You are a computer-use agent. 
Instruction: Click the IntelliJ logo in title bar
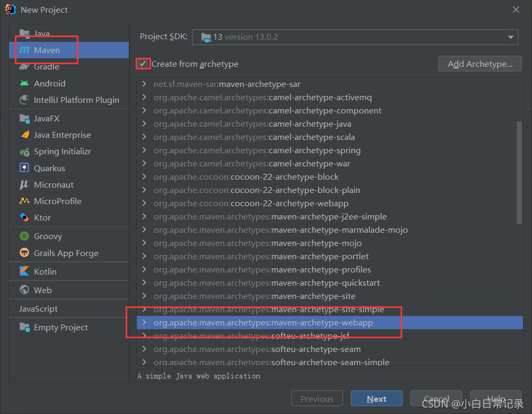11,10
